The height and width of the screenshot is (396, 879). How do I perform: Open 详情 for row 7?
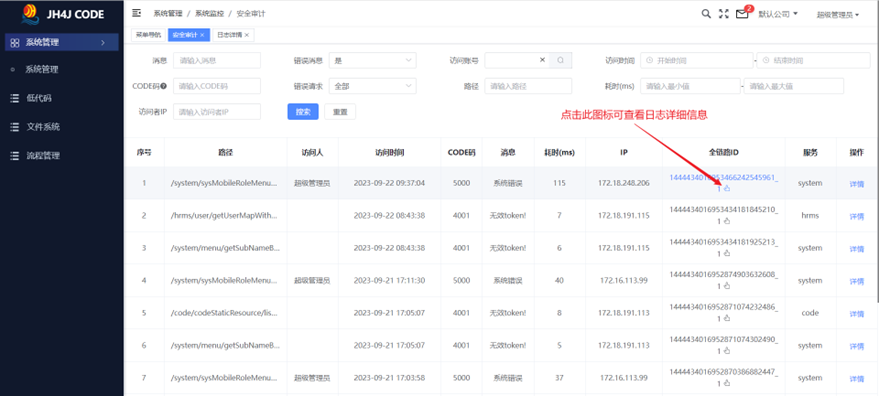(x=857, y=379)
